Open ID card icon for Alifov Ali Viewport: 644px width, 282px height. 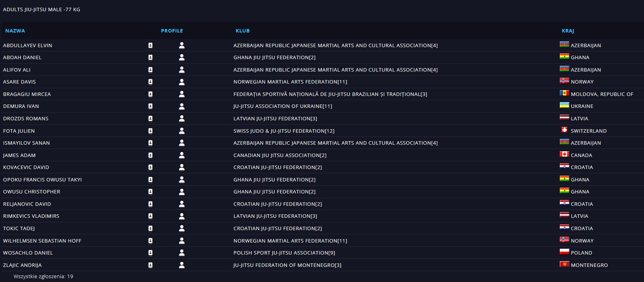point(150,70)
